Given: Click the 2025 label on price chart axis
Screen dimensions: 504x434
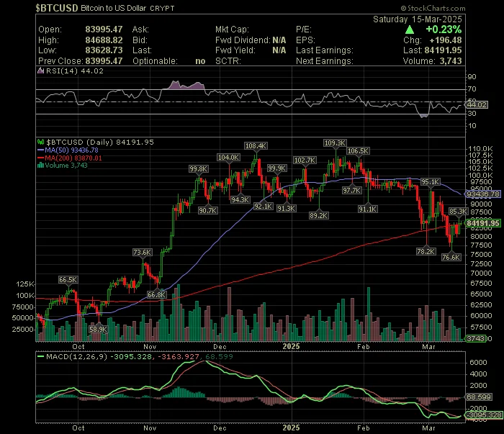Looking at the screenshot, I should click(291, 346).
